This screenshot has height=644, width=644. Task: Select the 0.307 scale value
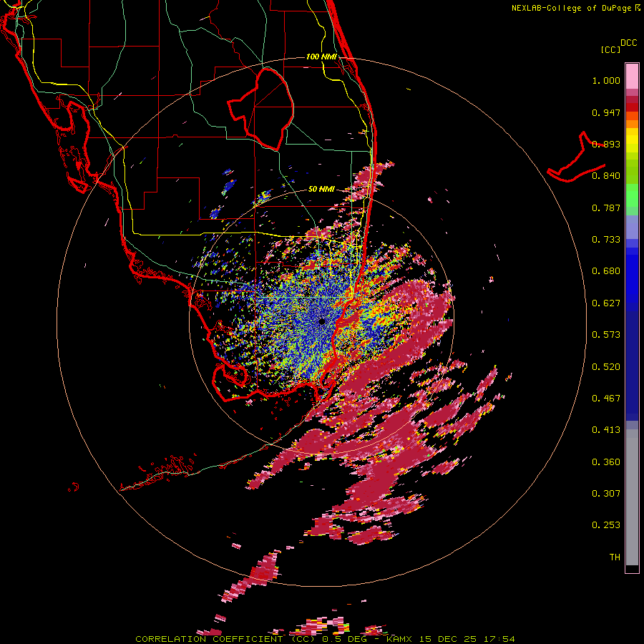point(606,493)
